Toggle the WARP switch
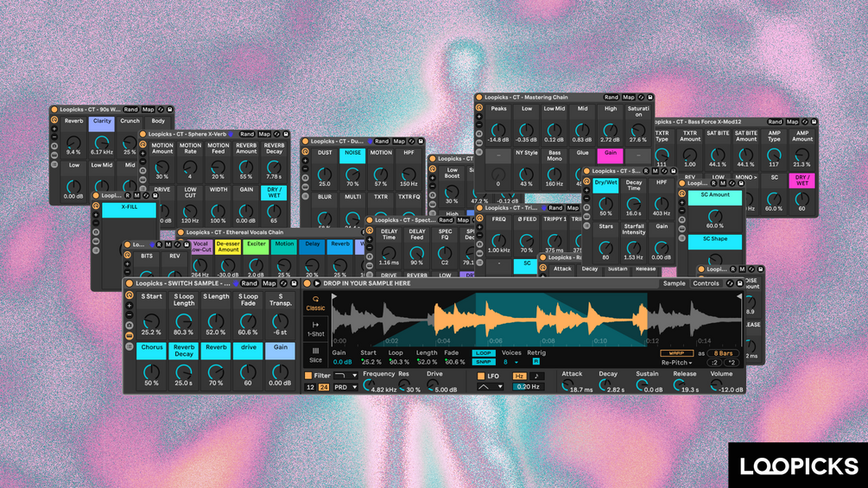 point(676,353)
